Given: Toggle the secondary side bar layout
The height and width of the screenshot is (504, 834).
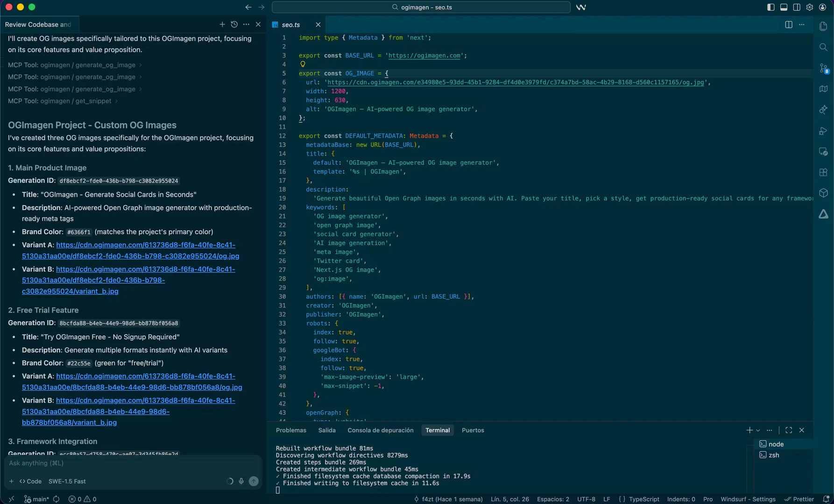Looking at the screenshot, I should click(797, 7).
